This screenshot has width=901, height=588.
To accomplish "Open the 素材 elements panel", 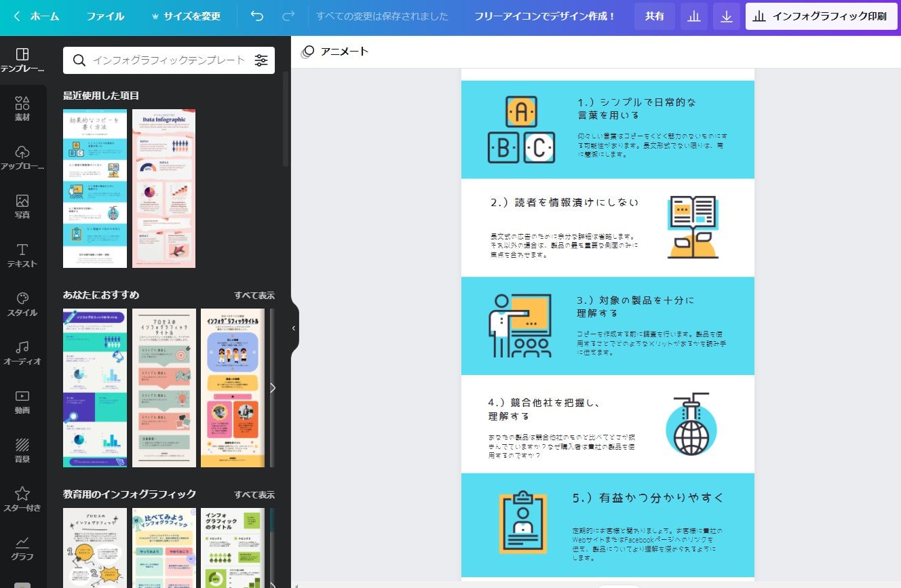I will tap(22, 109).
